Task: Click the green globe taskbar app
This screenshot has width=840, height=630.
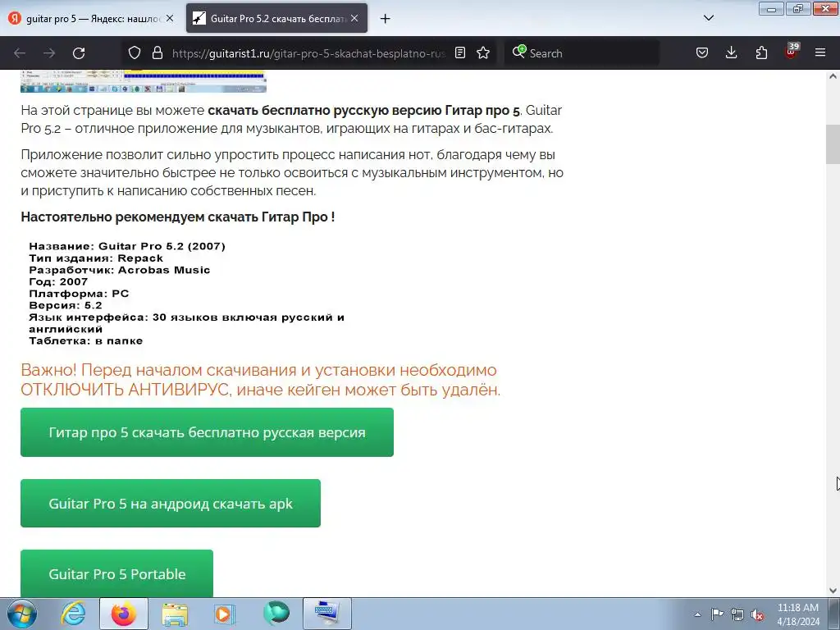Action: coord(276,613)
